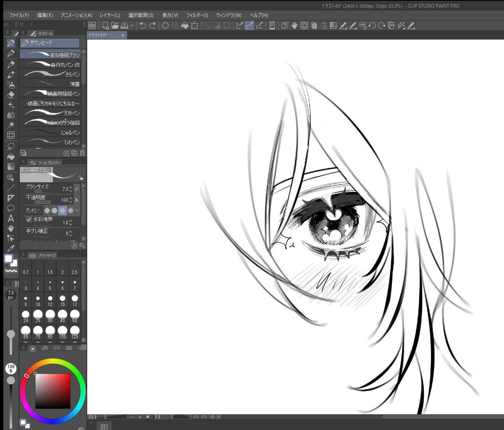504x430 pixels.
Task: Expand the anti-aliasing options dropdown arrow
Action: coord(77,210)
